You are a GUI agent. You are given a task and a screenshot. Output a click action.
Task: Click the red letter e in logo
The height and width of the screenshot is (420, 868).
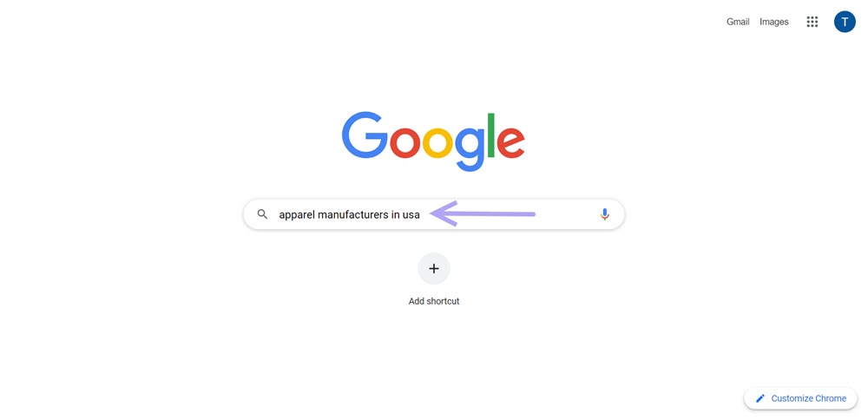(510, 141)
